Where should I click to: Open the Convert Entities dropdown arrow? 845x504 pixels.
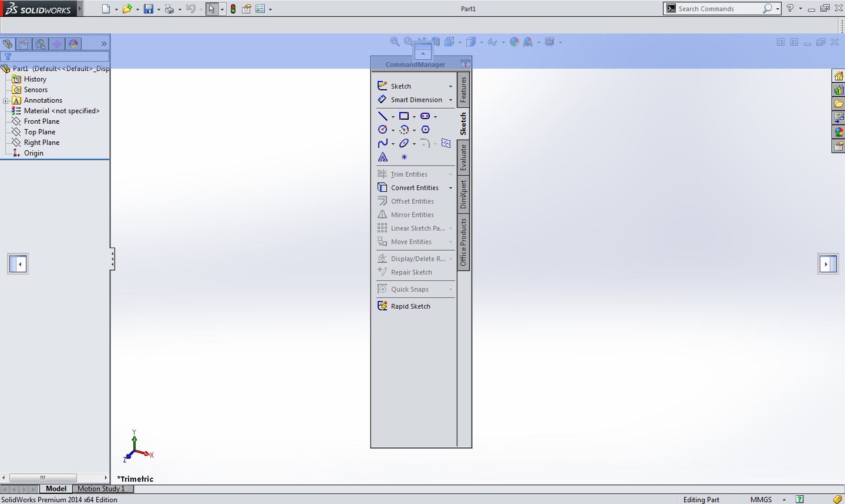(x=450, y=188)
